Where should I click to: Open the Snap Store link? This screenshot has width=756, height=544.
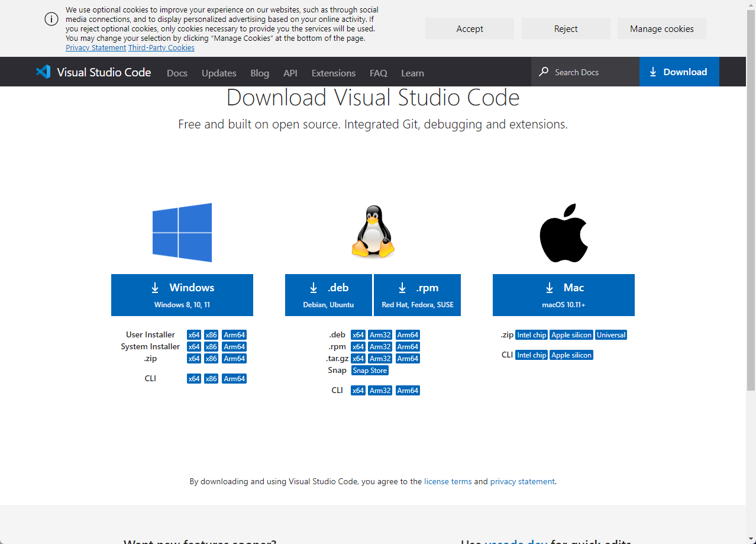pos(370,371)
